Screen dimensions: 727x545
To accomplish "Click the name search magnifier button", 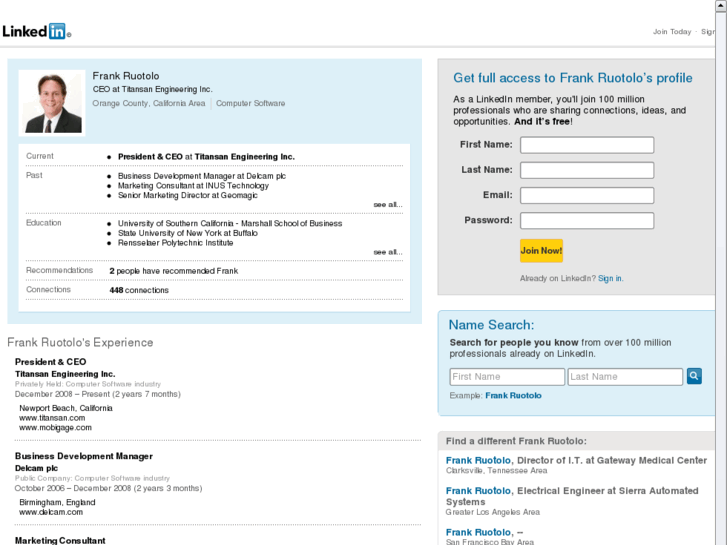I will [x=694, y=376].
